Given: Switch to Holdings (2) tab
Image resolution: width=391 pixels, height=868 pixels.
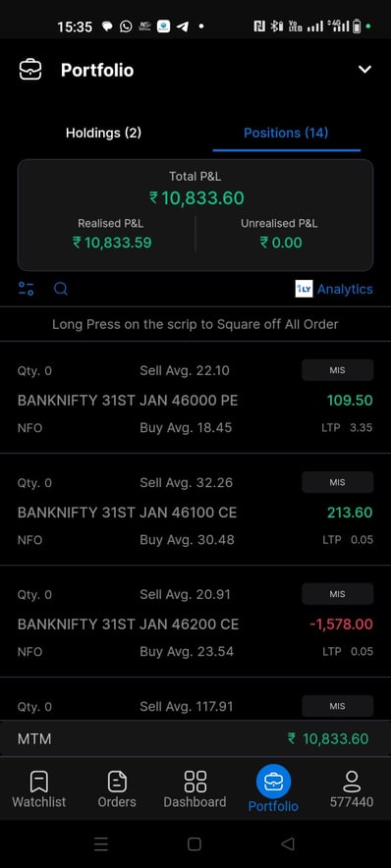Looking at the screenshot, I should 103,133.
